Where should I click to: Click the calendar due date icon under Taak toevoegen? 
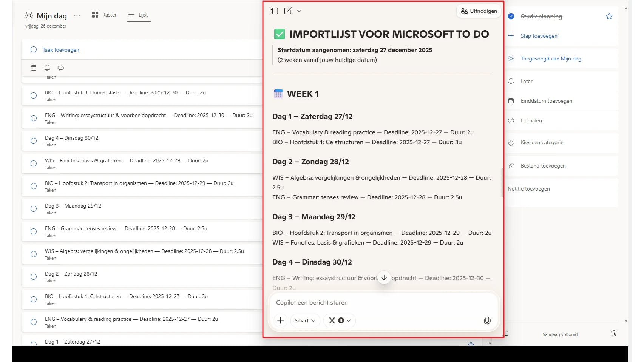pyautogui.click(x=34, y=68)
